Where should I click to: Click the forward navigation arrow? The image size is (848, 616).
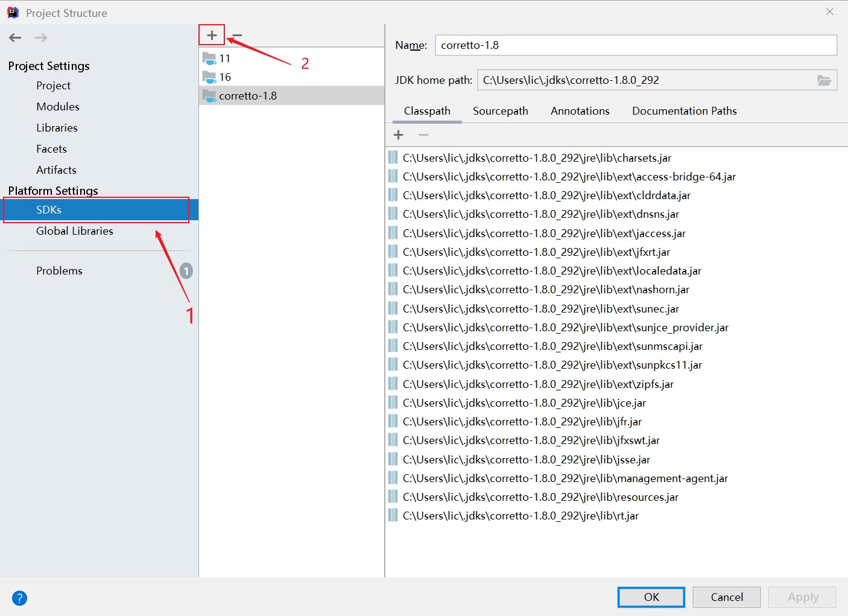click(x=41, y=37)
